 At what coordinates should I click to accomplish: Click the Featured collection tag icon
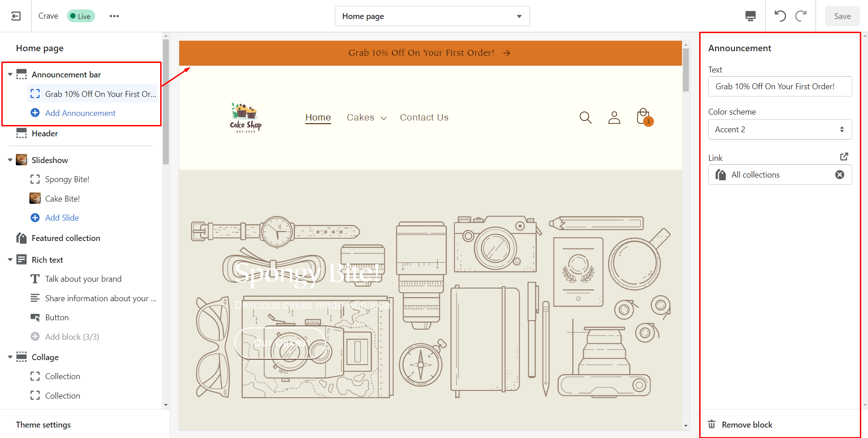21,238
